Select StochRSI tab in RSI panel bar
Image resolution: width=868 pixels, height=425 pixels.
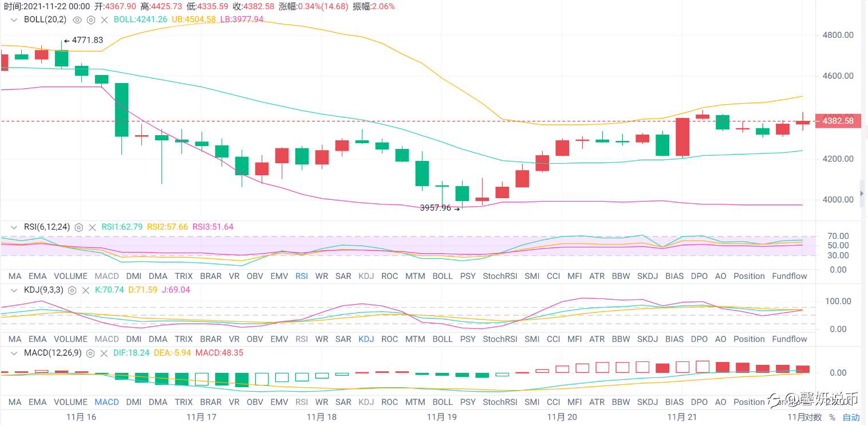point(500,276)
